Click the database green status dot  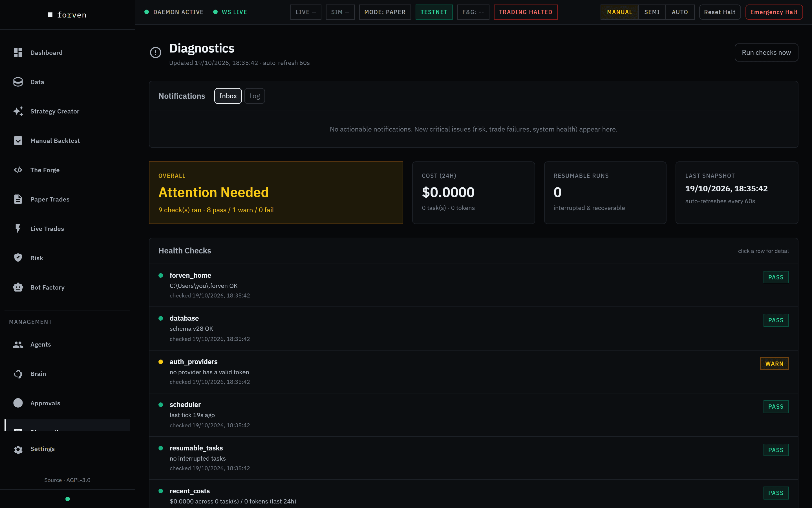161,318
